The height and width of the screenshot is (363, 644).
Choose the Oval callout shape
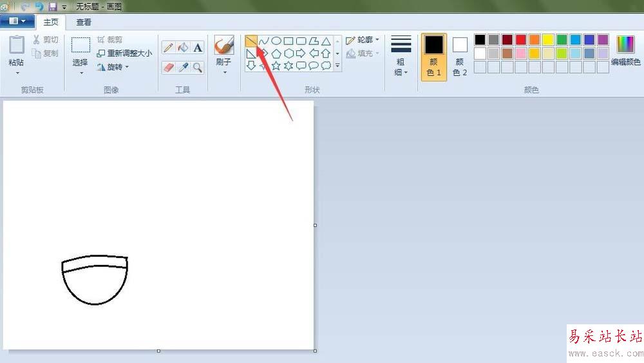[x=314, y=65]
